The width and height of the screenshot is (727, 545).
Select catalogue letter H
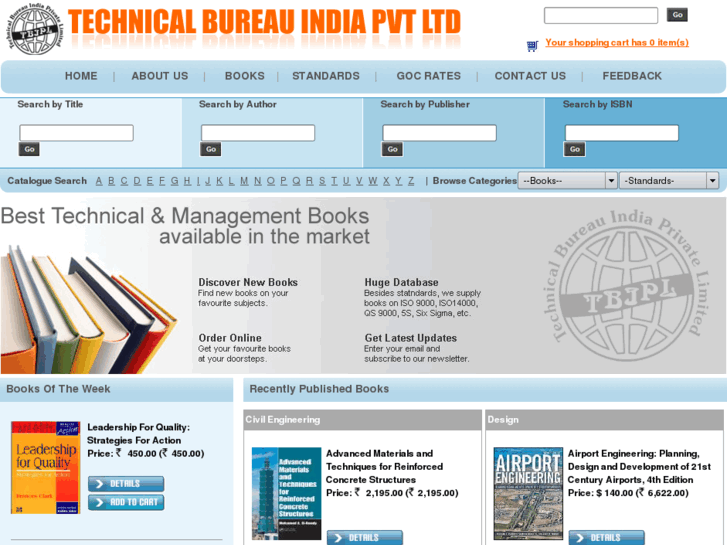tap(187, 181)
